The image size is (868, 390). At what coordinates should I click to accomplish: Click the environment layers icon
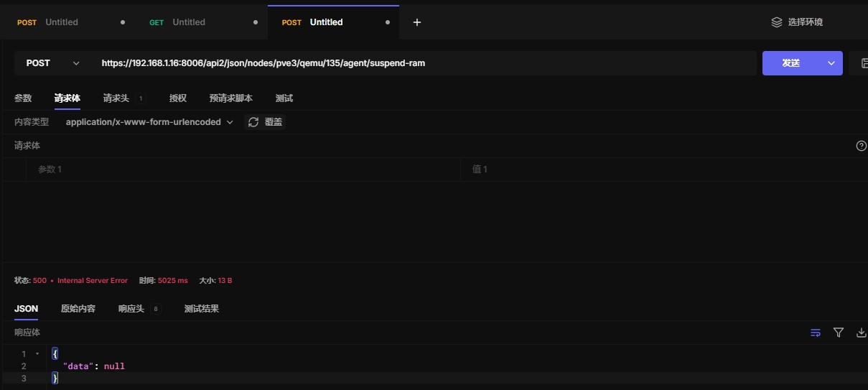pos(776,22)
